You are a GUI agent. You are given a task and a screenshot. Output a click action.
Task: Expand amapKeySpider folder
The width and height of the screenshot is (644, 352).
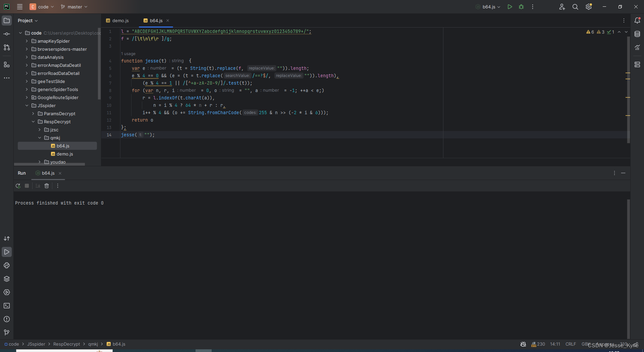pyautogui.click(x=27, y=41)
